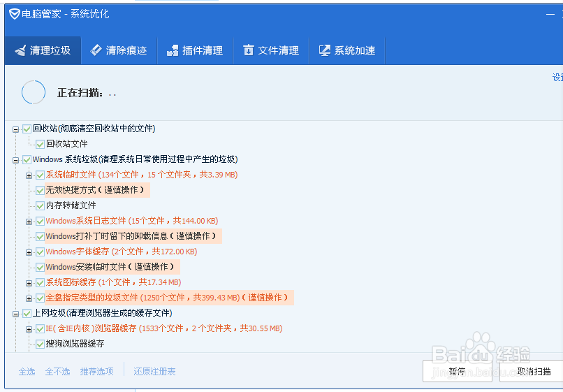563x392 pixels.
Task: Collapse the 上网垃圾 tree group
Action: (x=16, y=314)
